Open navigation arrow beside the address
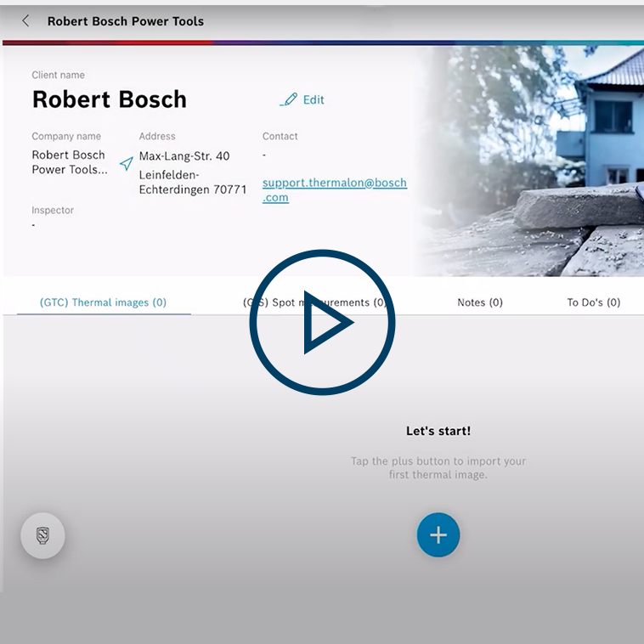This screenshot has width=644, height=644. click(127, 163)
